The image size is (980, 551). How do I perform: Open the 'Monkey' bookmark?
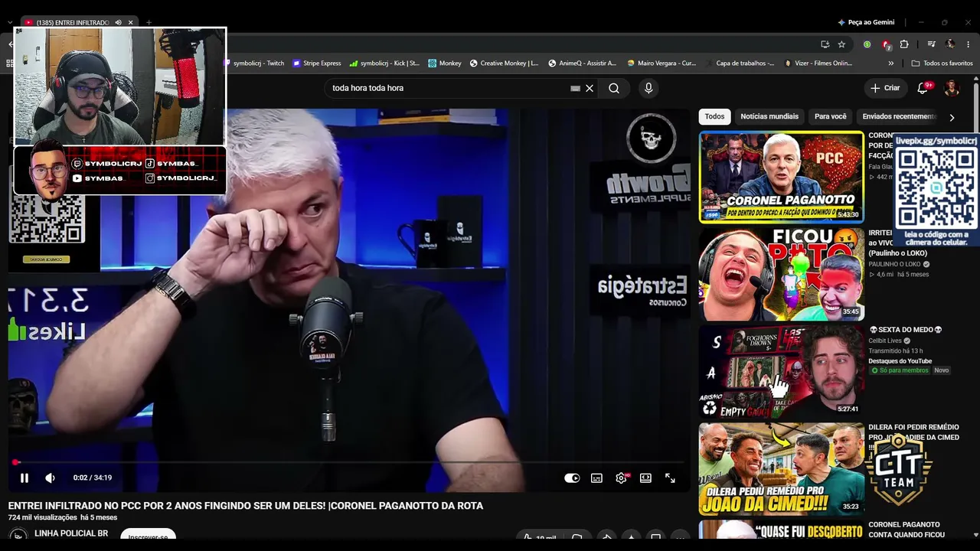click(x=445, y=64)
